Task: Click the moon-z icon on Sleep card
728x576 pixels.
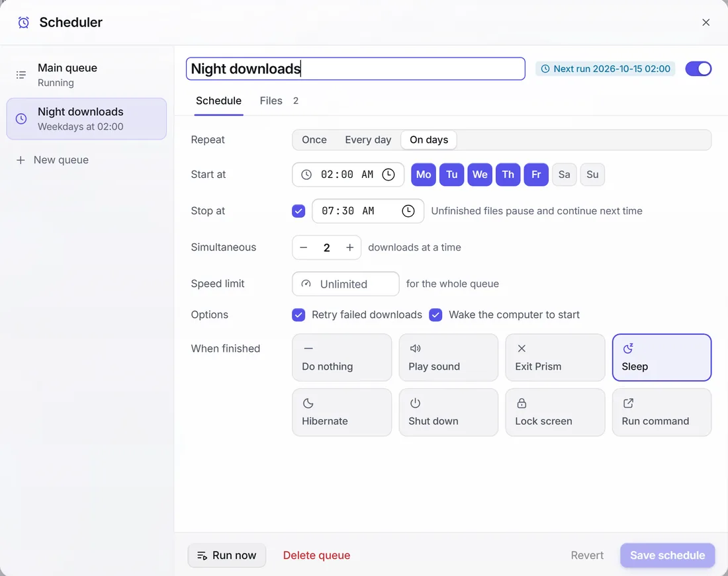Action: (x=628, y=349)
